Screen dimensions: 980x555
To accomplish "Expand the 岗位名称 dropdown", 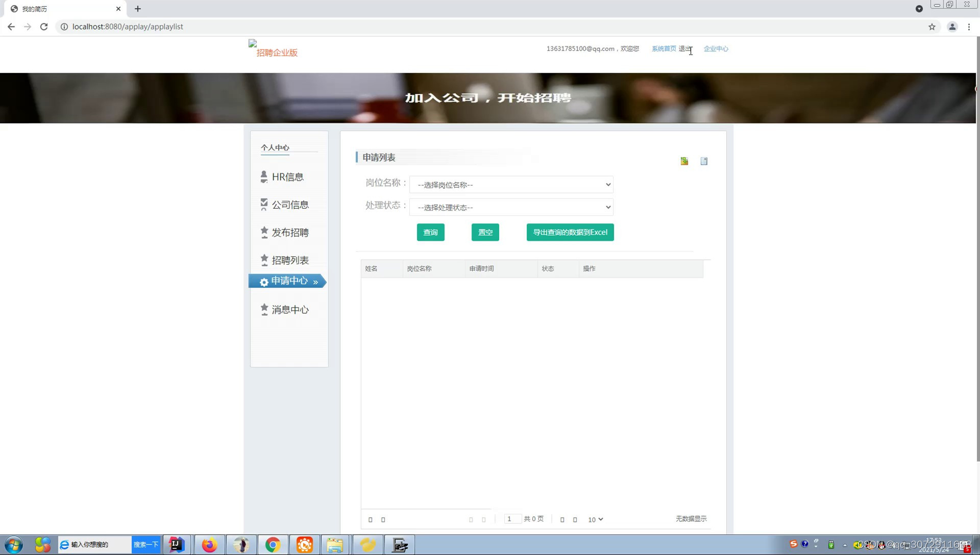I will point(511,185).
